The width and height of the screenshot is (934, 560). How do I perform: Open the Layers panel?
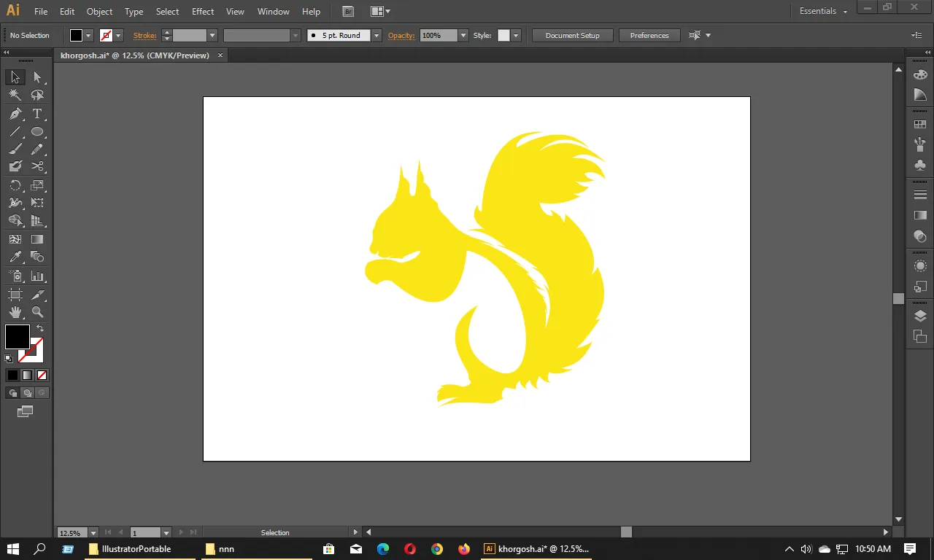point(920,316)
